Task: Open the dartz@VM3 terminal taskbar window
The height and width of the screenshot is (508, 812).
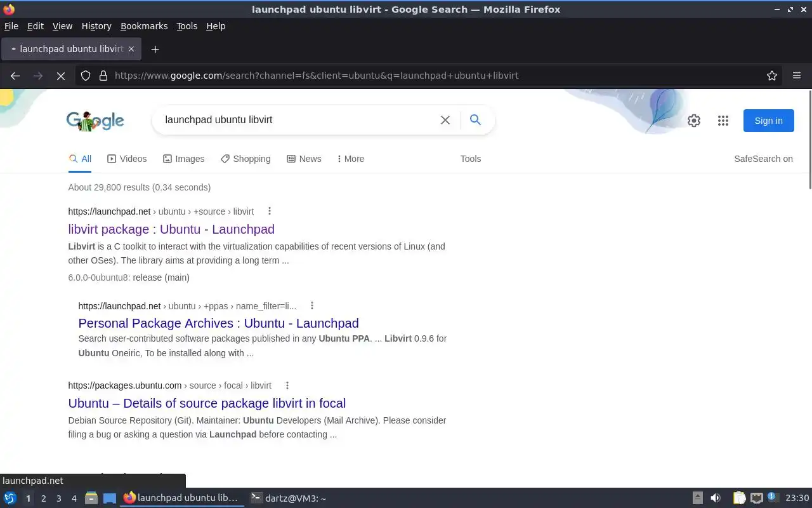Action: coord(288,498)
